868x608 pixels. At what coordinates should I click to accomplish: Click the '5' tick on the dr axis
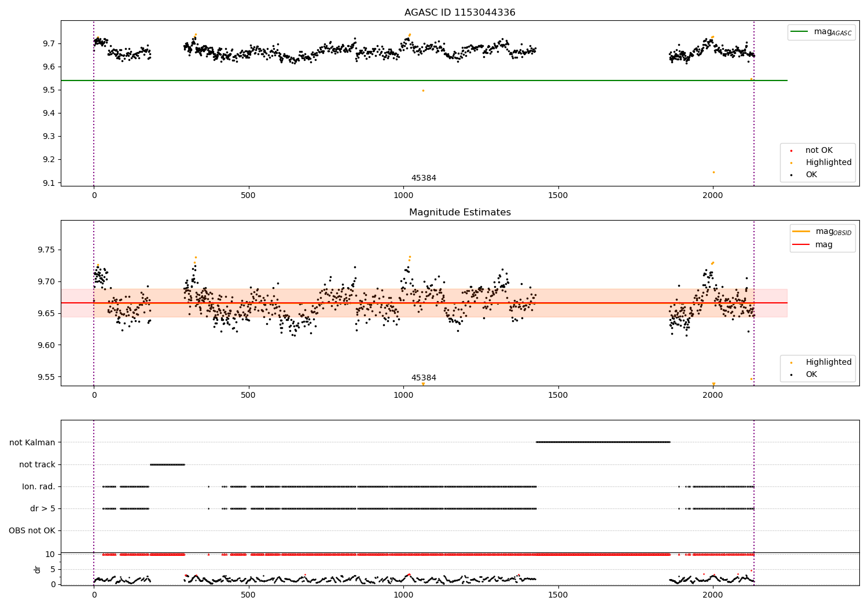[x=53, y=570]
